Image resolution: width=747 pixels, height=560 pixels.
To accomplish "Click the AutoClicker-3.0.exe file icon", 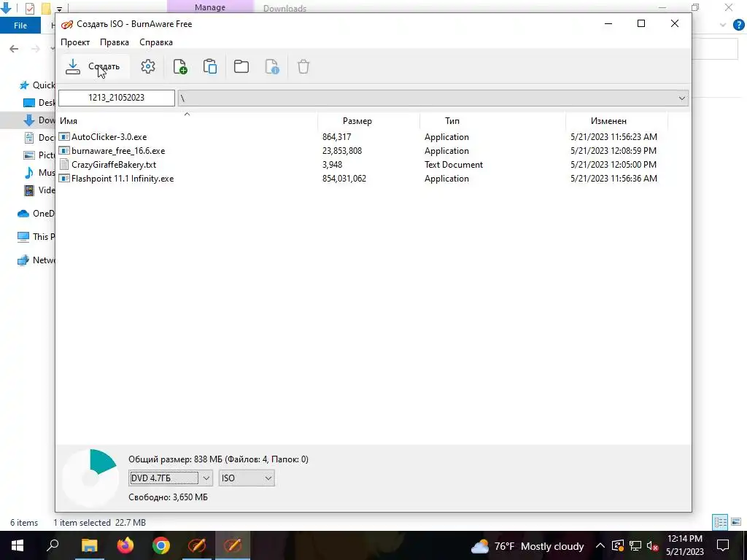I will [64, 137].
